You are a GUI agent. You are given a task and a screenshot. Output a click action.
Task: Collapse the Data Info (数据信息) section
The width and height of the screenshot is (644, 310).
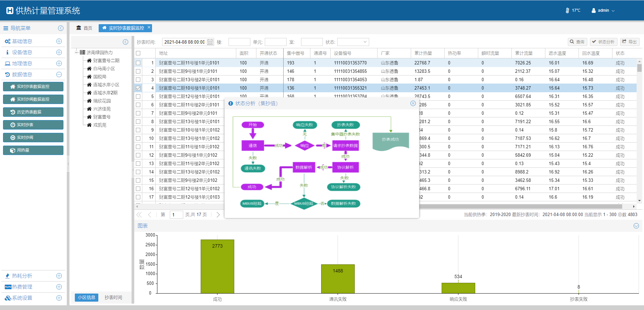tap(59, 74)
